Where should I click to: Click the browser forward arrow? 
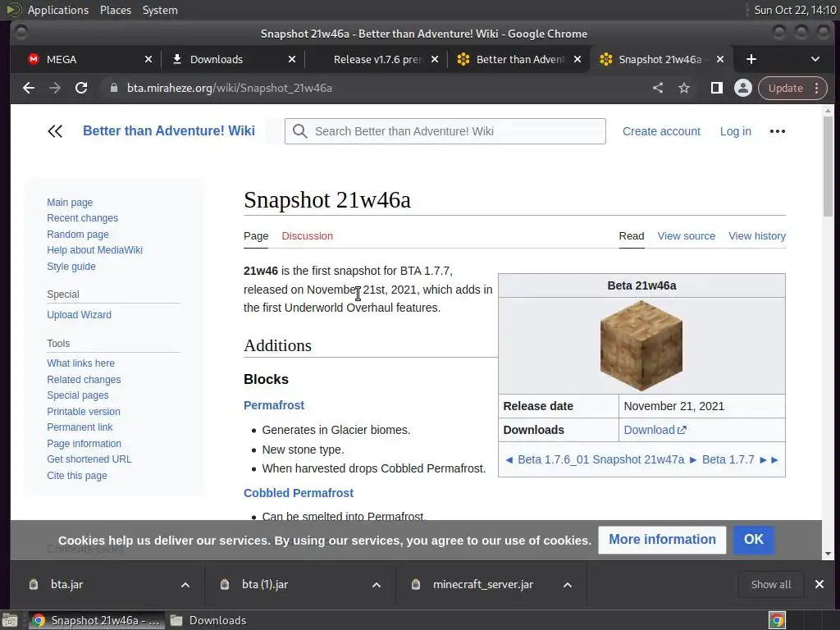tap(55, 88)
